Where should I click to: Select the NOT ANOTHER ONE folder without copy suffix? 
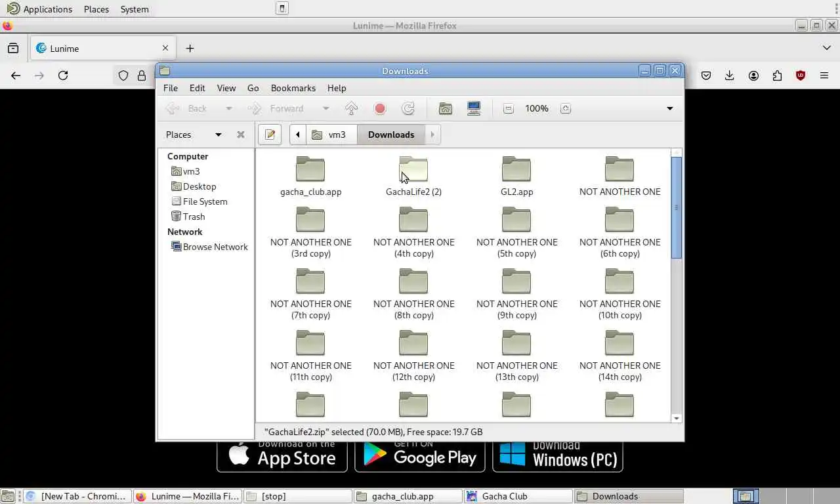coord(619,176)
